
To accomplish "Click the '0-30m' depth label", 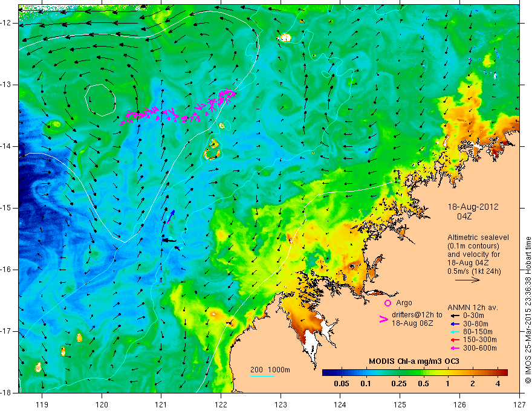I will point(473,316).
